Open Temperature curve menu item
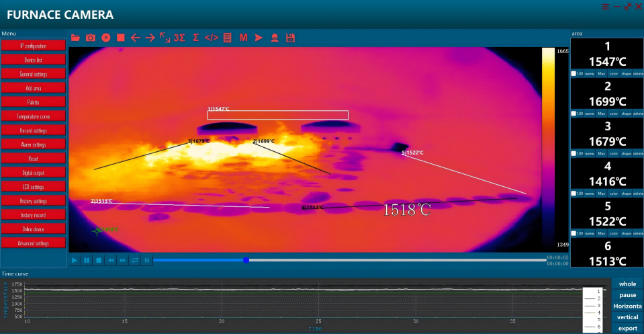Viewport: 644px width, 334px height. [x=34, y=116]
